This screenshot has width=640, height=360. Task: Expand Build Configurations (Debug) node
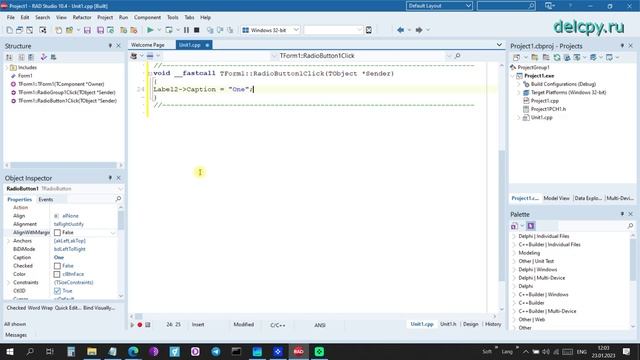pyautogui.click(x=519, y=84)
